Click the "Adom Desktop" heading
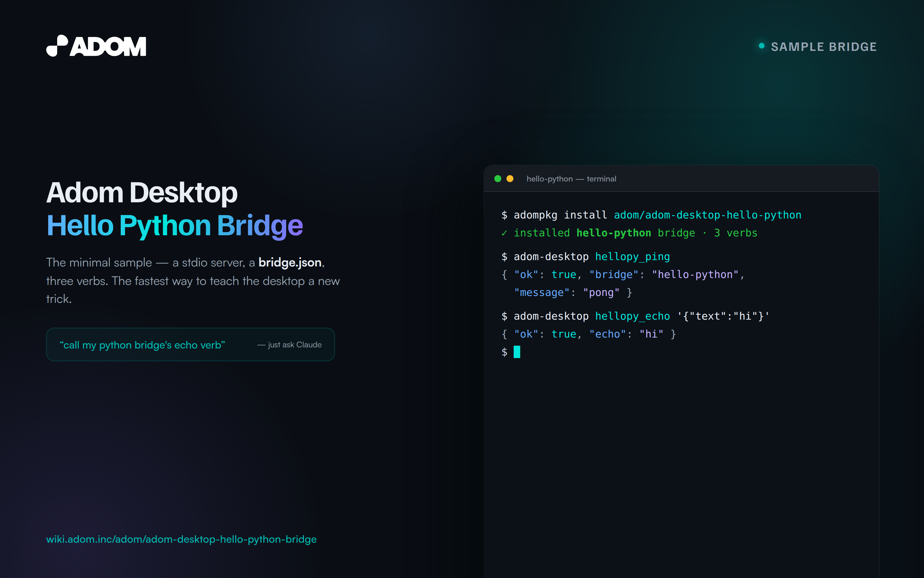Viewport: 924px width, 578px height. tap(142, 192)
